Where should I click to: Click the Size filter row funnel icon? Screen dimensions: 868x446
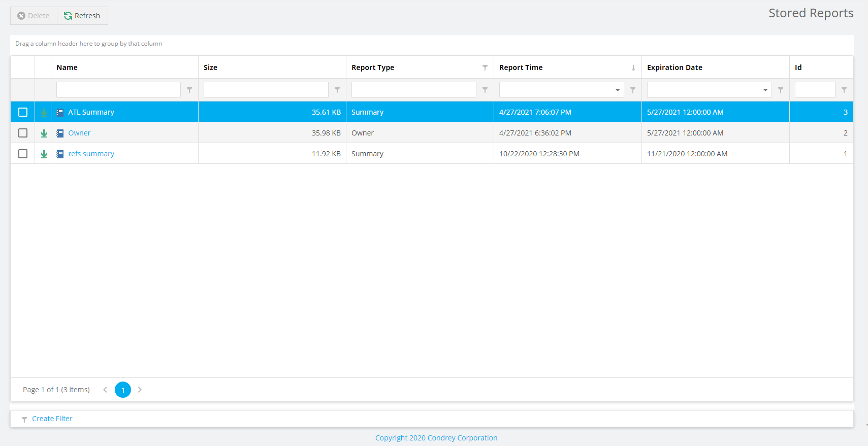(337, 90)
